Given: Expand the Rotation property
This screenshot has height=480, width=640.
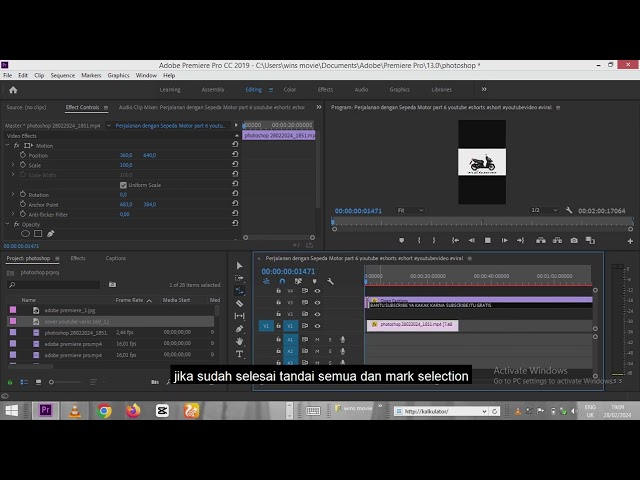Looking at the screenshot, I should 13,194.
